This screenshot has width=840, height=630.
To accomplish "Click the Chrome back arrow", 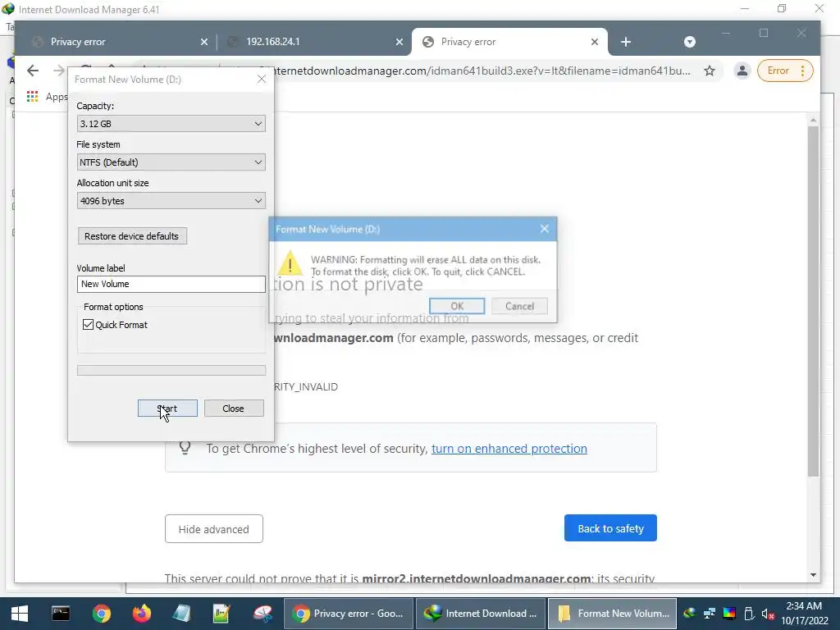I will [x=33, y=71].
